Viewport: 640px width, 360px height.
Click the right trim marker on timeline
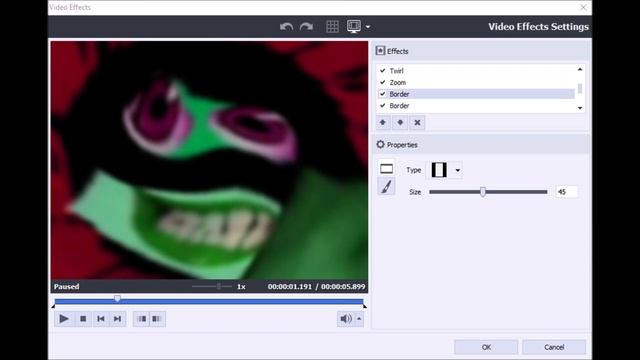pos(364,306)
